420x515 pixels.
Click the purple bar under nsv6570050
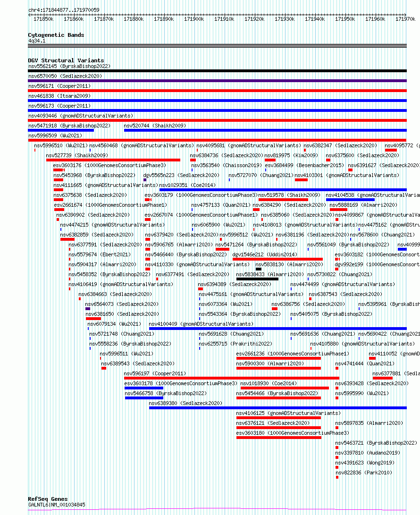click(x=218, y=81)
